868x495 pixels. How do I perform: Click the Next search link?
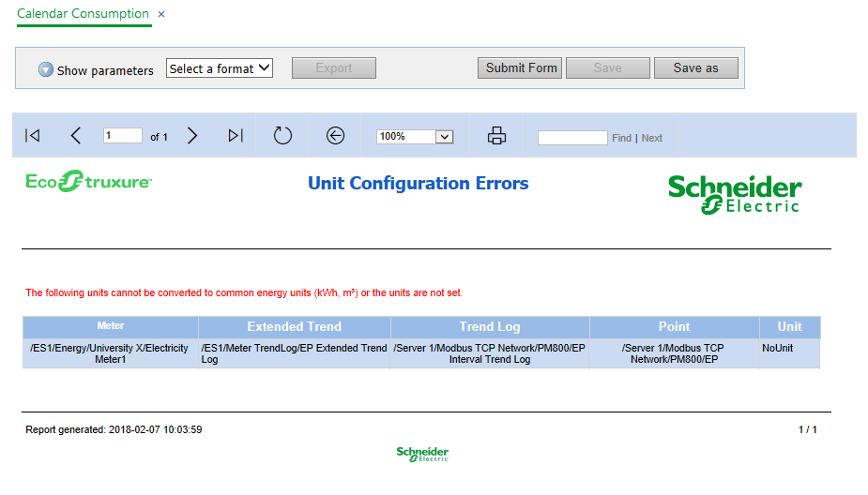click(651, 138)
